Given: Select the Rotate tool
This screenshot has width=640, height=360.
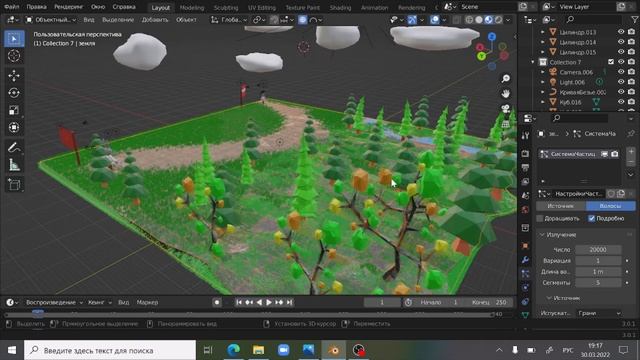Looking at the screenshot, I should tap(14, 93).
